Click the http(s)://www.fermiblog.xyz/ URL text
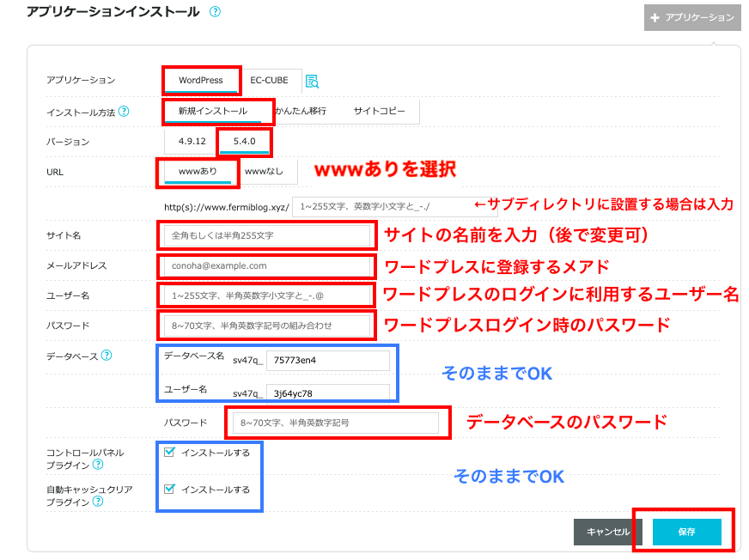 [227, 207]
